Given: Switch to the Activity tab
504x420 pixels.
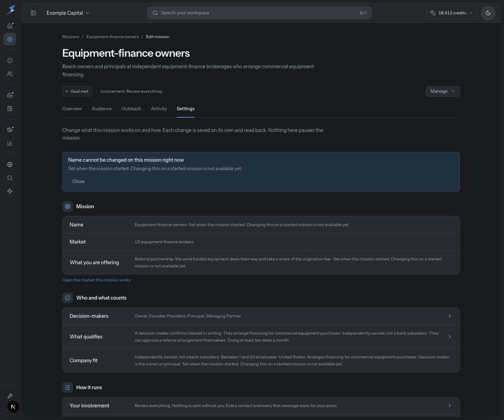Looking at the screenshot, I should pos(159,109).
